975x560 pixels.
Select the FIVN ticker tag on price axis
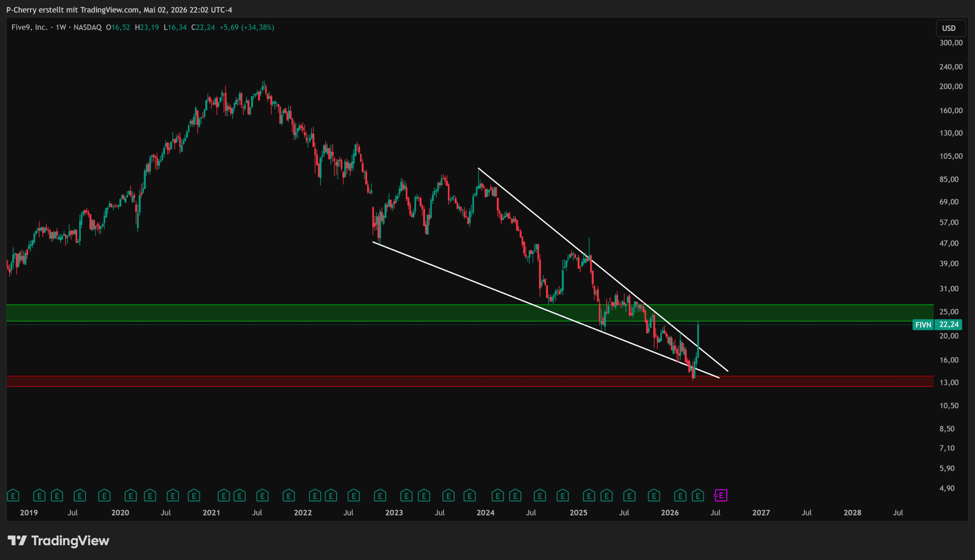tap(923, 325)
